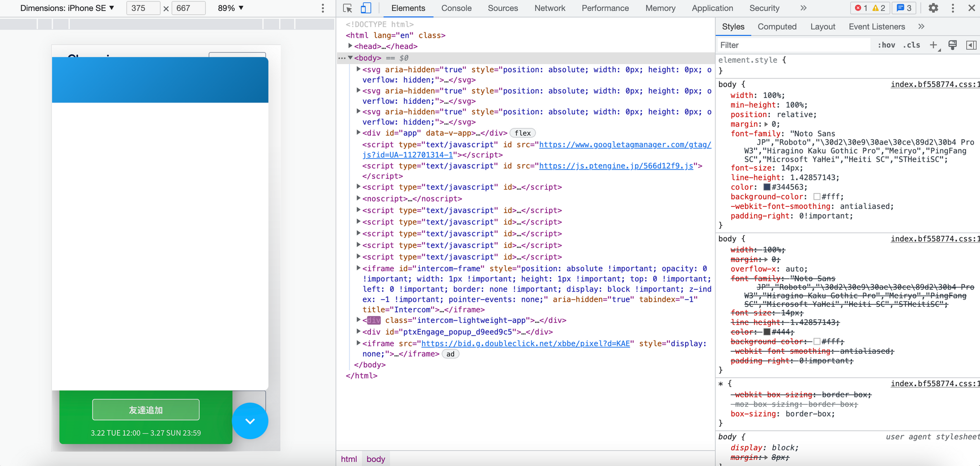Screen dimensions: 980x466
Task: Expand the intercom-frame iframe node
Action: [359, 269]
